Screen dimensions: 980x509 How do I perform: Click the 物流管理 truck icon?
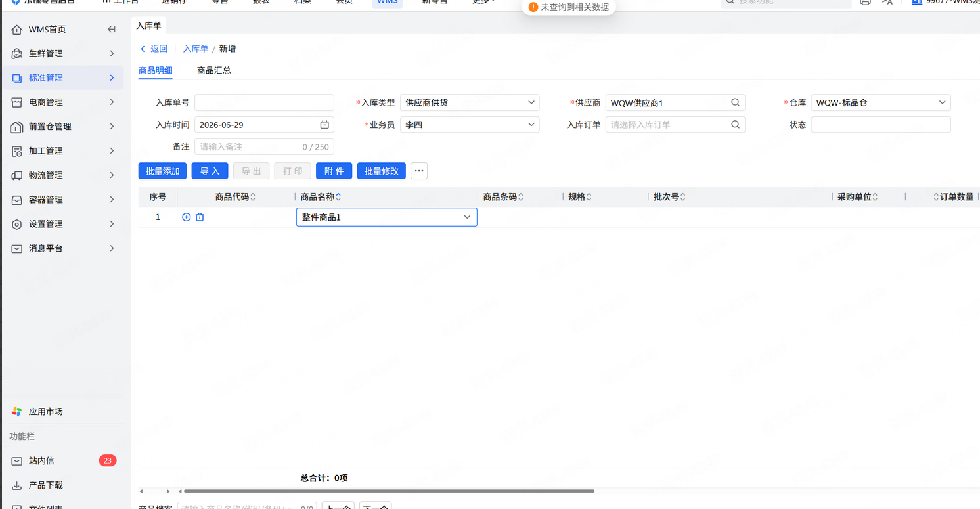coord(17,175)
